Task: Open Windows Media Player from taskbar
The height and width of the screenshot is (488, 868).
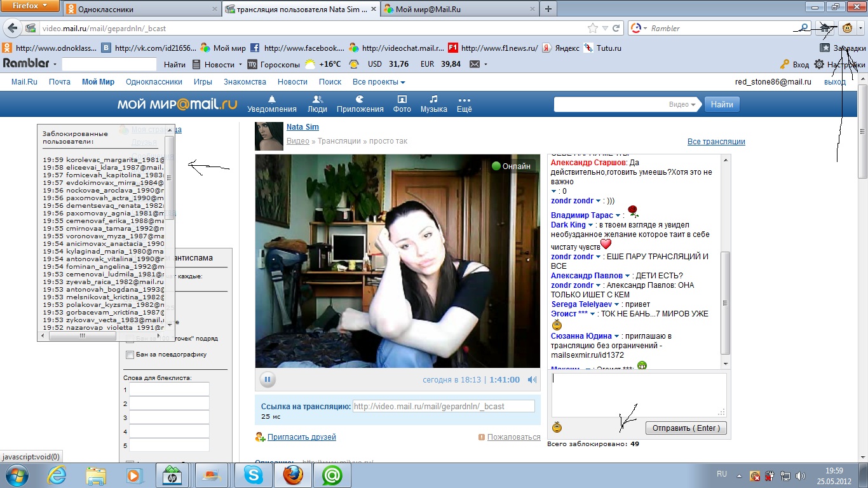Action: pos(133,475)
